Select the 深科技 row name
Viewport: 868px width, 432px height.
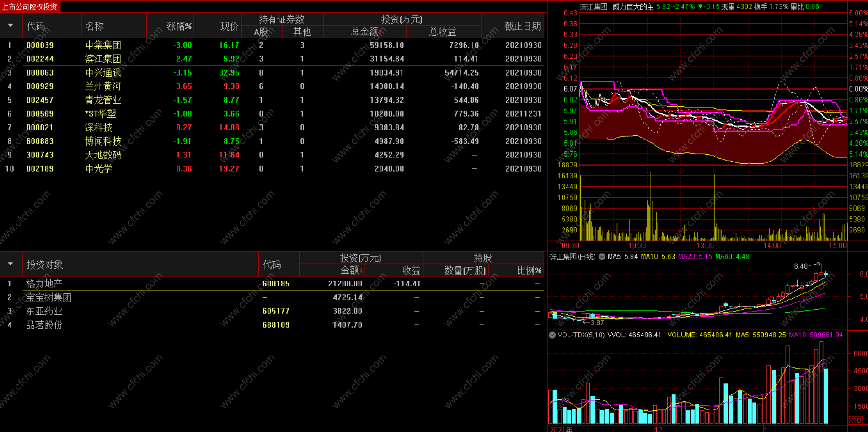coord(99,128)
